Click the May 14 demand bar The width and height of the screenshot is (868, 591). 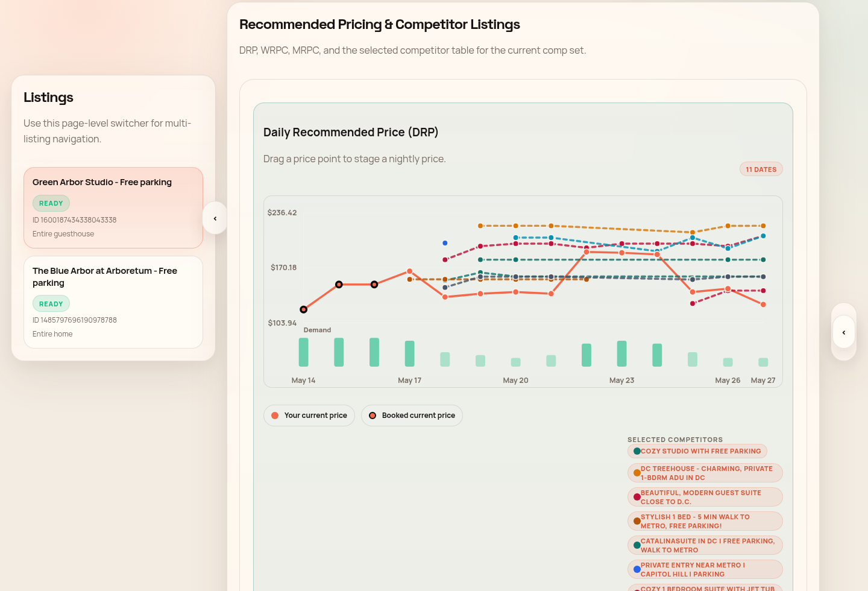[x=304, y=352]
